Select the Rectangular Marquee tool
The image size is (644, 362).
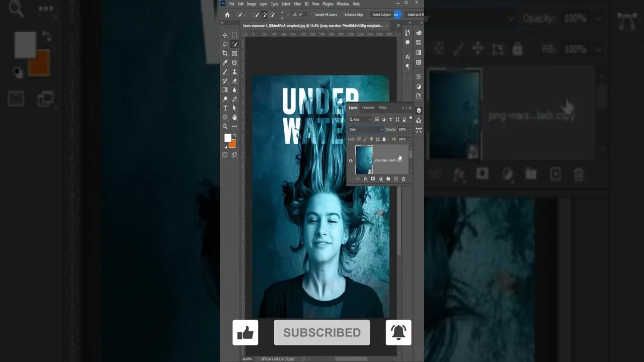pos(234,35)
